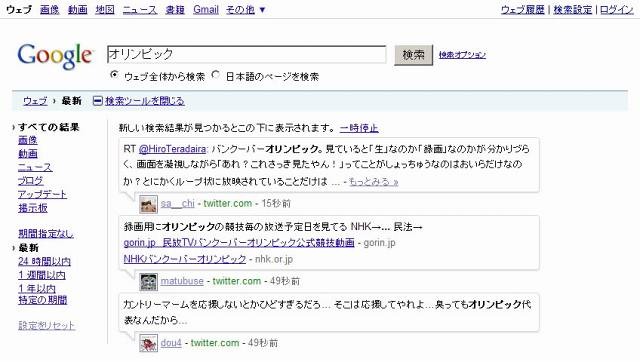This screenshot has height=362, width=640.
Task: Click 'もっとみる »' in first tweet
Action: pyautogui.click(x=373, y=182)
